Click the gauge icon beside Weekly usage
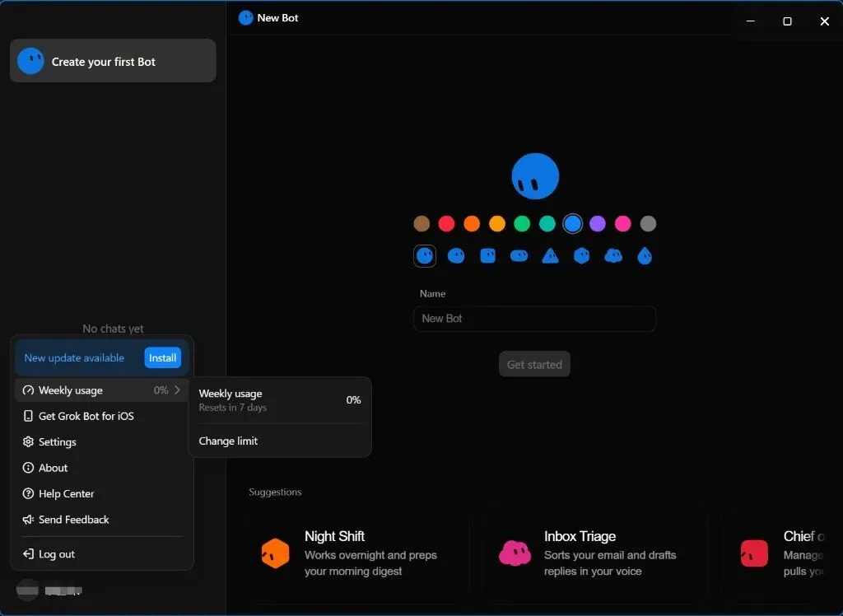Image resolution: width=843 pixels, height=616 pixels. click(x=28, y=390)
